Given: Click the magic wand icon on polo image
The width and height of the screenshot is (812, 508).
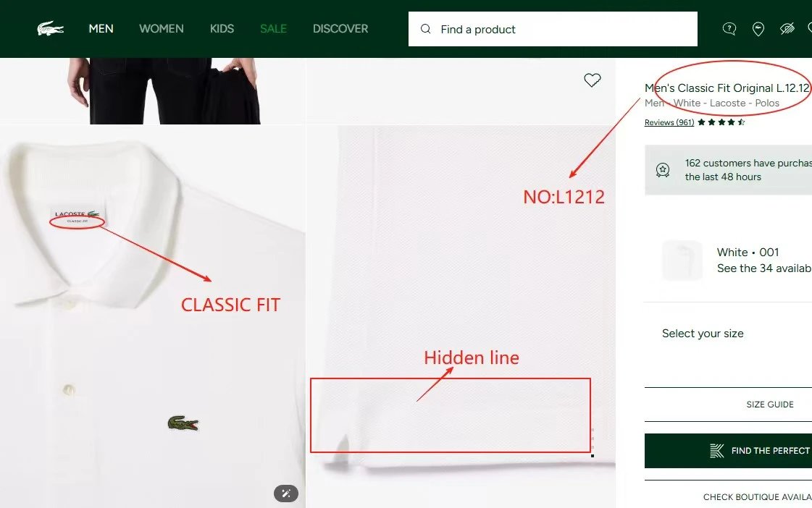Looking at the screenshot, I should click(x=286, y=494).
